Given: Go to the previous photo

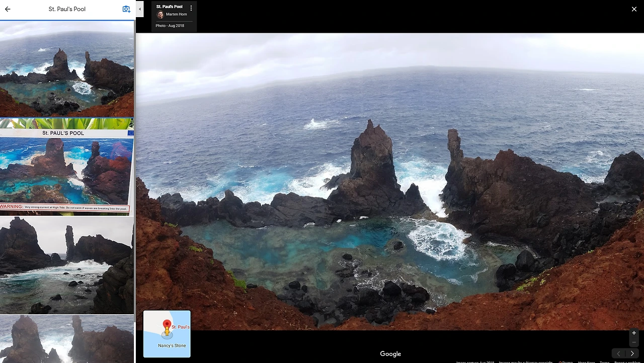Looking at the screenshot, I should tap(618, 353).
